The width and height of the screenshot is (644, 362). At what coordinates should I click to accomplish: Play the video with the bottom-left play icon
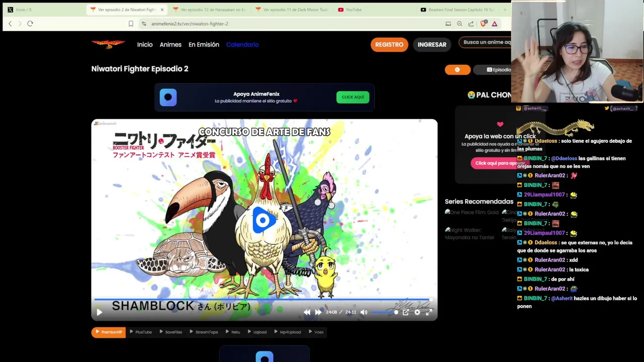(99, 312)
